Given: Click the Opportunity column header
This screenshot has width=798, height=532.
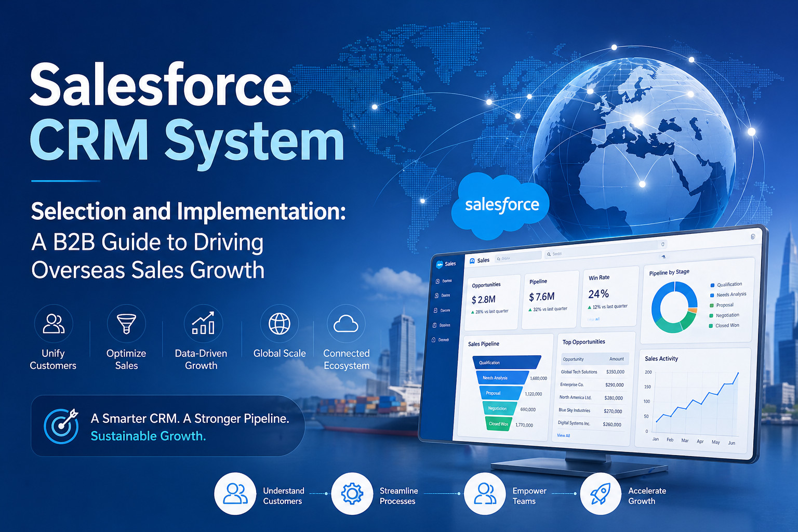Looking at the screenshot, I should point(573,360).
